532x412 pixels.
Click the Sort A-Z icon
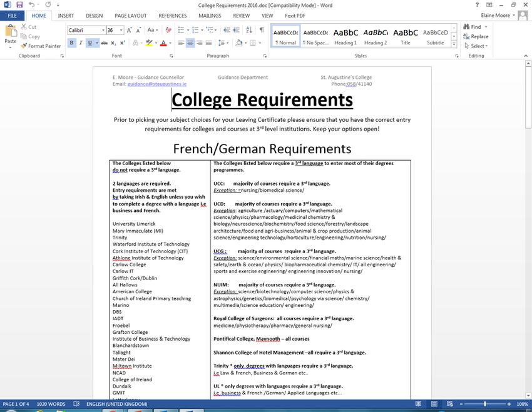tap(249, 30)
